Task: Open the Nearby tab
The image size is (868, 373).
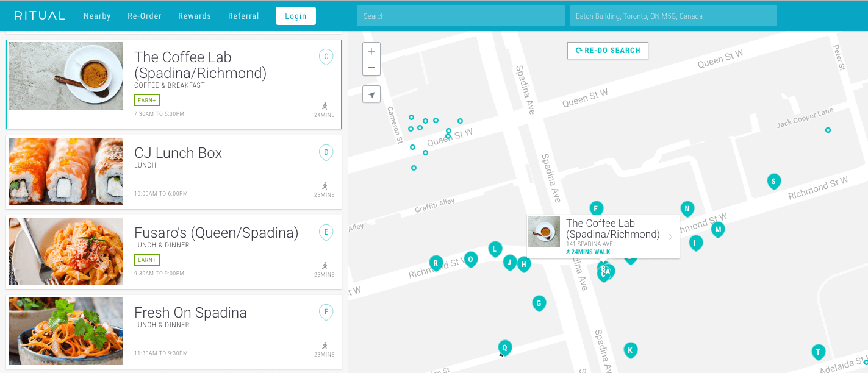Action: click(x=97, y=16)
